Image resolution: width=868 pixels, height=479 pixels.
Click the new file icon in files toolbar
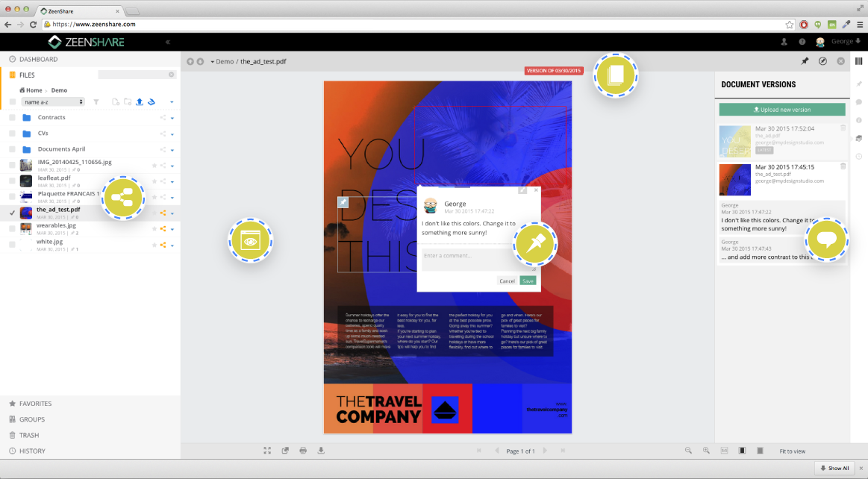pyautogui.click(x=116, y=101)
